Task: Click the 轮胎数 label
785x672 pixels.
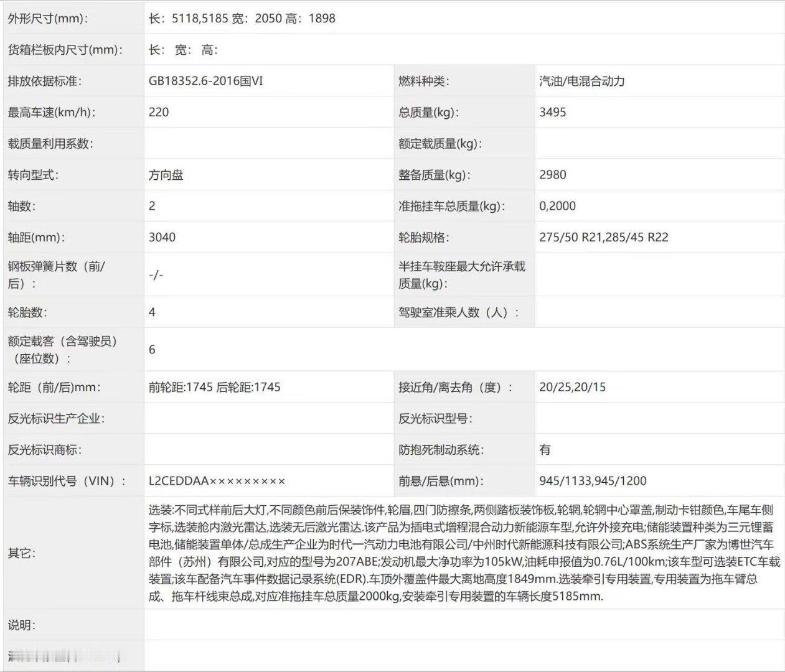Action: point(27,312)
